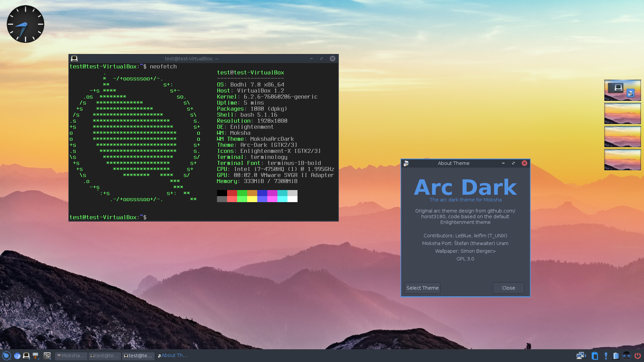Click the Select Theme button

coord(422,288)
